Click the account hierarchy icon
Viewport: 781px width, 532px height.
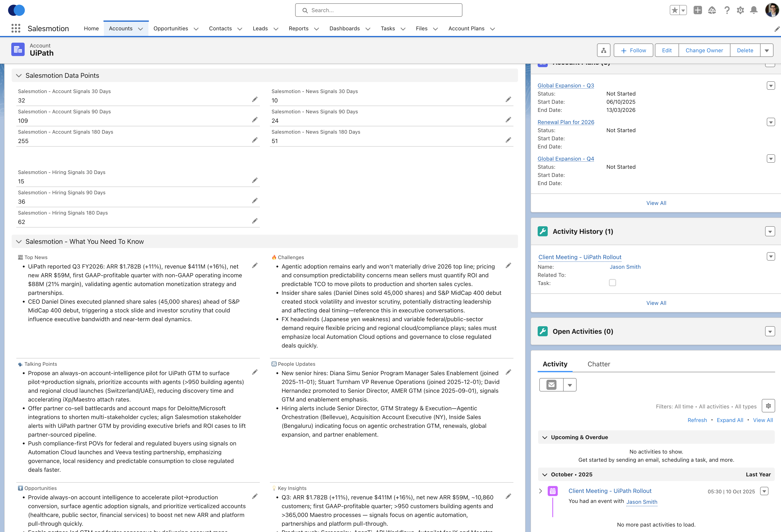click(604, 50)
